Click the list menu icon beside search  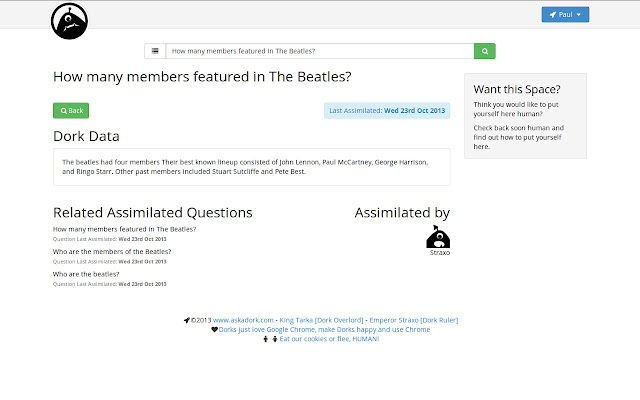pos(155,51)
